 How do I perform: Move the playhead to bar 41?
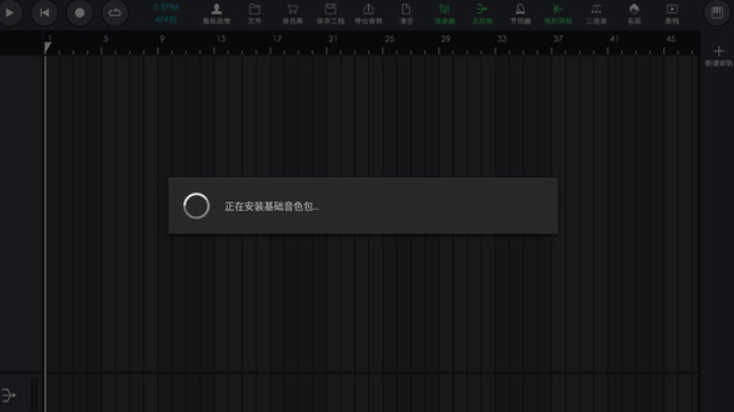[x=614, y=39]
